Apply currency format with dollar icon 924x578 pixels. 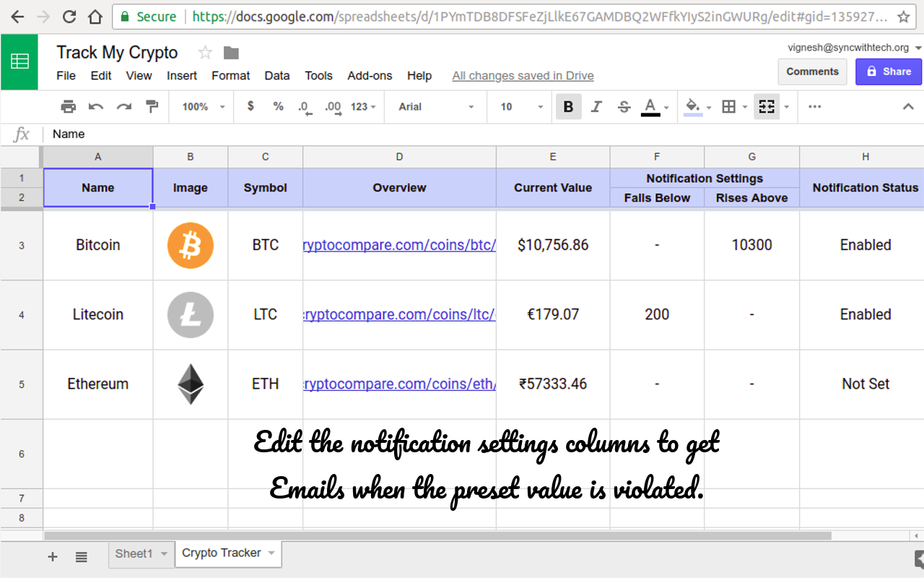250,106
